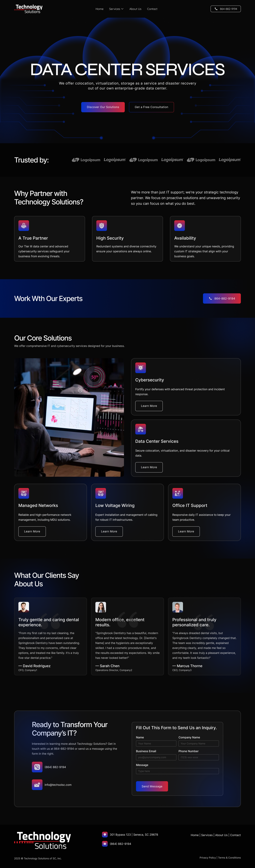
Task: Click the Core Solutions analyst workstation image
Action: coord(69,417)
